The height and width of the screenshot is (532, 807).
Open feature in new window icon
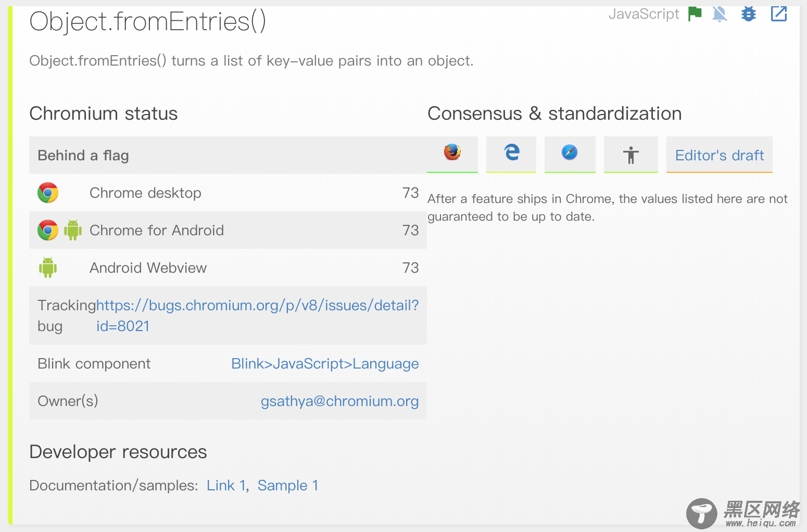[x=778, y=14]
